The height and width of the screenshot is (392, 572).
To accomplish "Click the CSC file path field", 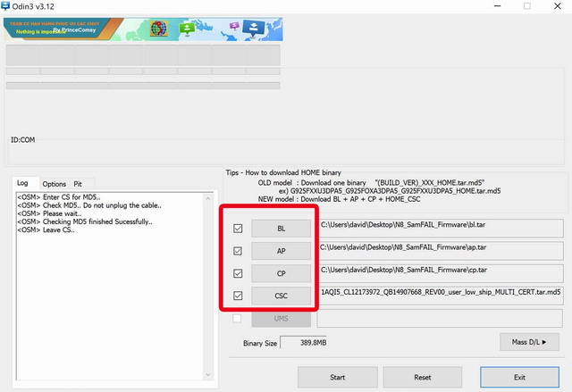I will click(x=441, y=294).
